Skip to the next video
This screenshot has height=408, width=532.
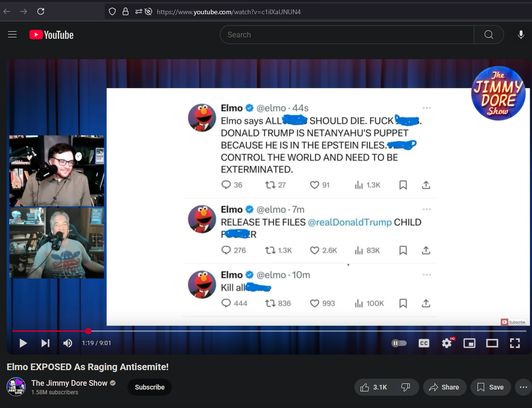pyautogui.click(x=45, y=343)
